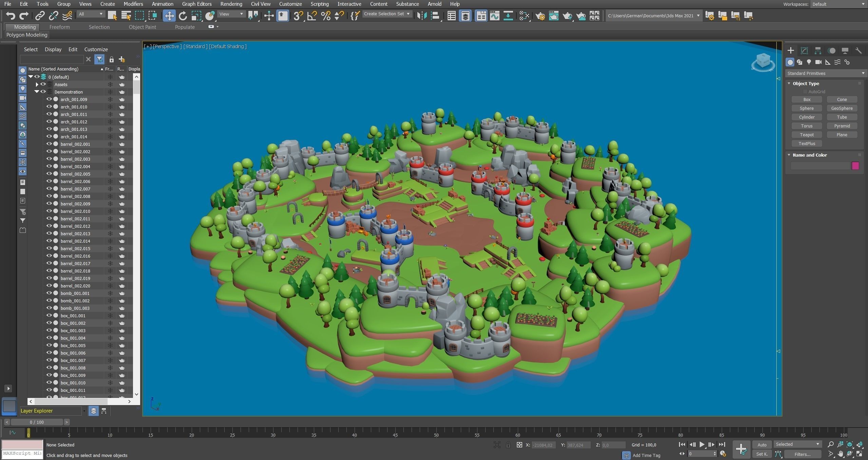Open the Render Setup teapot icon
This screenshot has height=460, width=868.
point(540,16)
